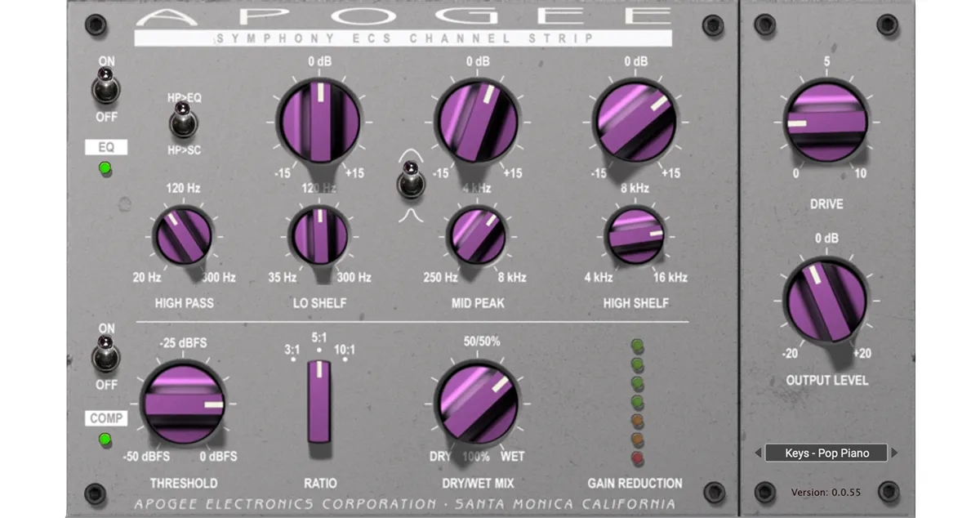980x518 pixels.
Task: Click the COMP label box
Action: tap(106, 418)
